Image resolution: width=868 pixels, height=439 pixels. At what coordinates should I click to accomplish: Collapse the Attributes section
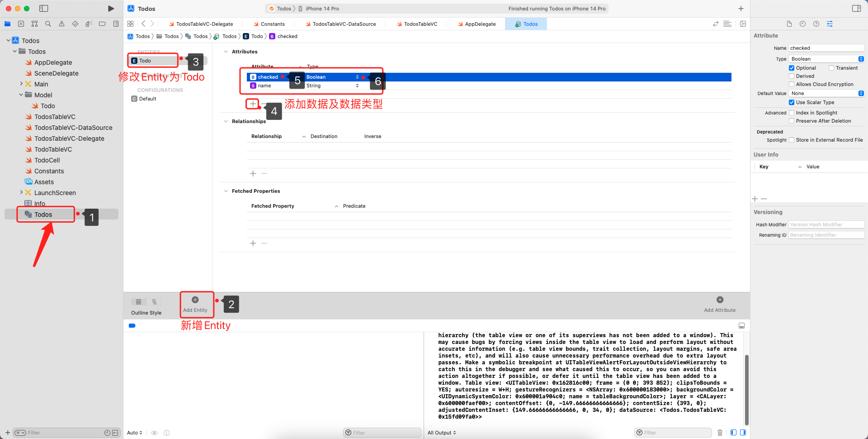tap(226, 52)
